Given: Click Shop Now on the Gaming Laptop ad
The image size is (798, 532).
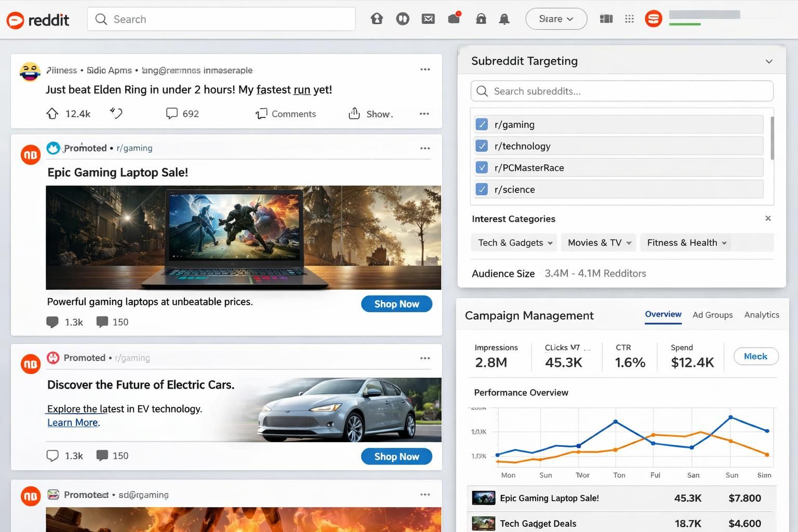Looking at the screenshot, I should [x=396, y=304].
